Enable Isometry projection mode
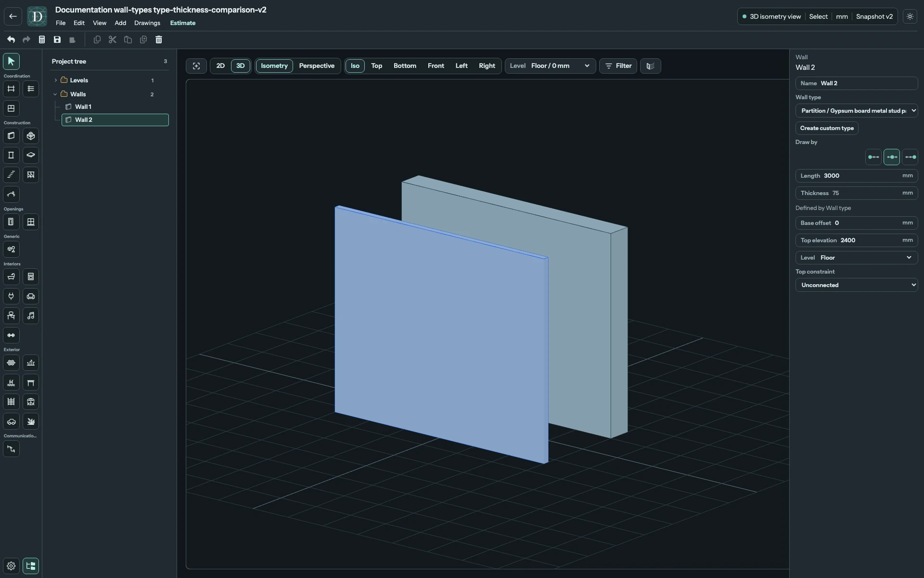Screen dimensions: 924x578 [274, 66]
